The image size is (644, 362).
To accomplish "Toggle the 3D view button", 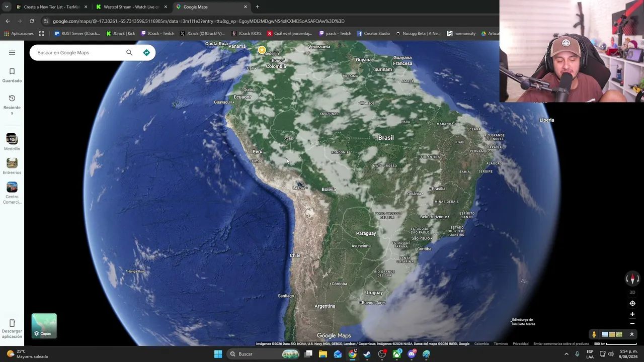I will pyautogui.click(x=632, y=292).
